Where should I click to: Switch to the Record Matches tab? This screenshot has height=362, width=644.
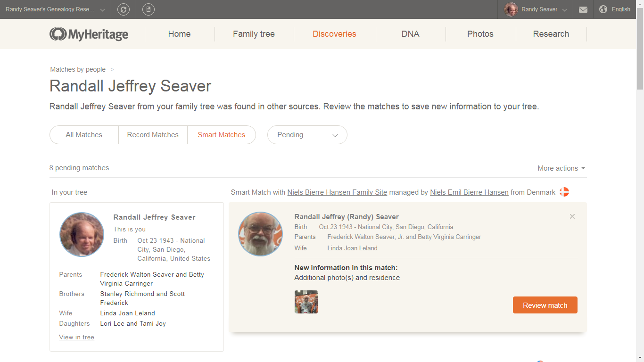153,135
